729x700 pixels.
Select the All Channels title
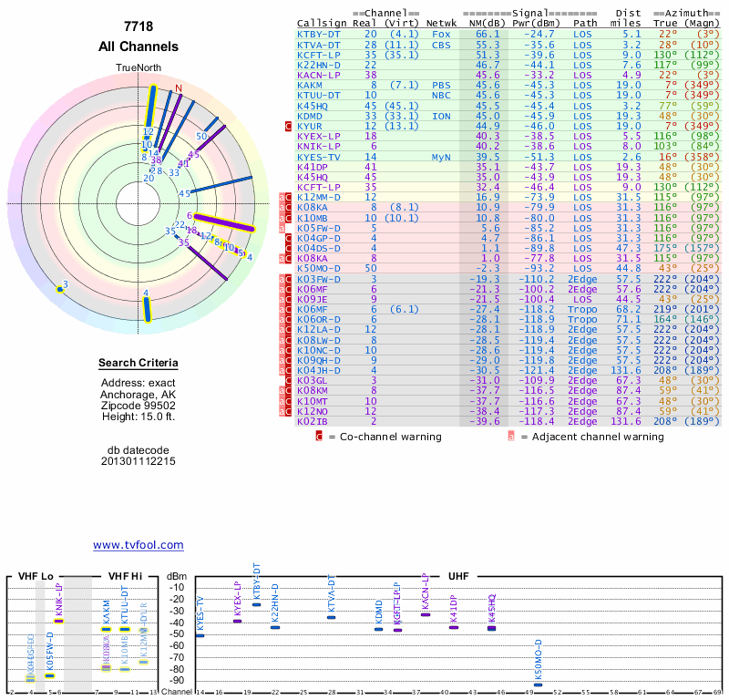coord(139,46)
